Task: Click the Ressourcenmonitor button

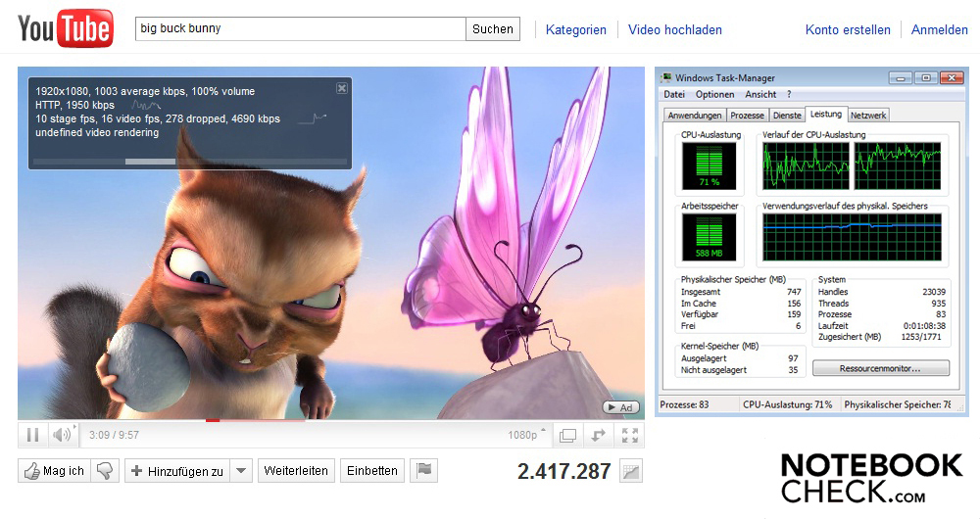Action: tap(881, 368)
